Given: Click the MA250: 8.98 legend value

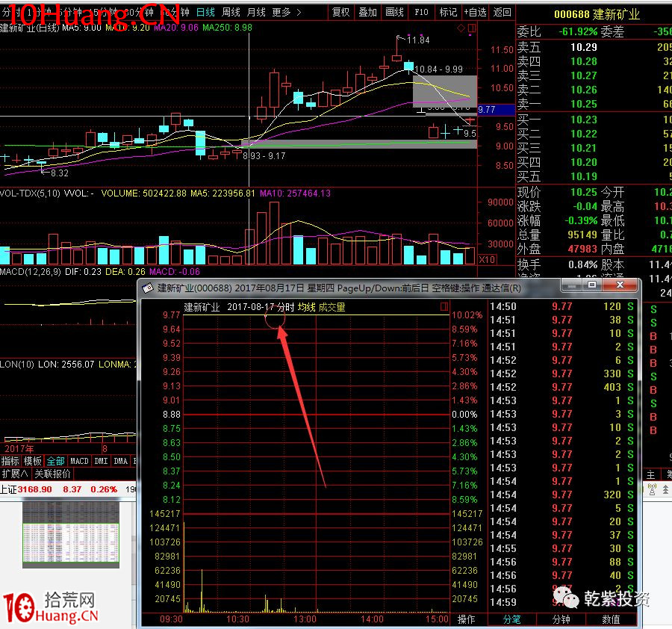Looking at the screenshot, I should tap(228, 28).
